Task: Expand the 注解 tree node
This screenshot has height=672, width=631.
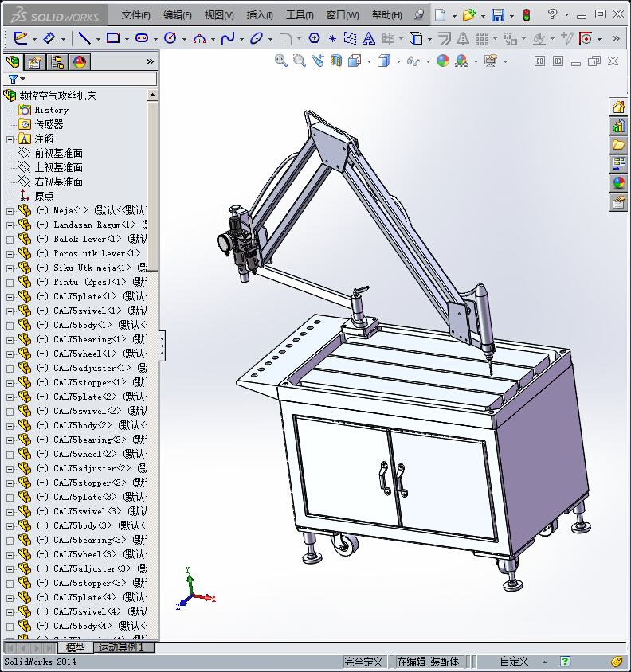Action: (10, 139)
